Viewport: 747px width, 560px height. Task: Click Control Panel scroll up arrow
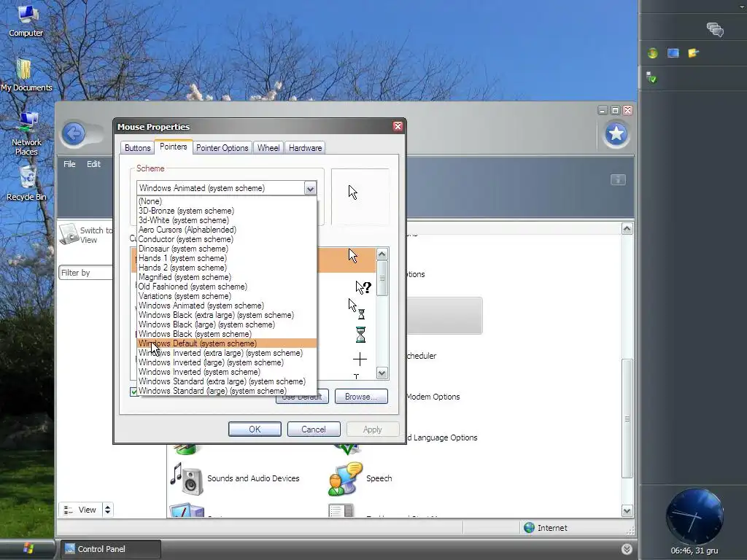627,228
